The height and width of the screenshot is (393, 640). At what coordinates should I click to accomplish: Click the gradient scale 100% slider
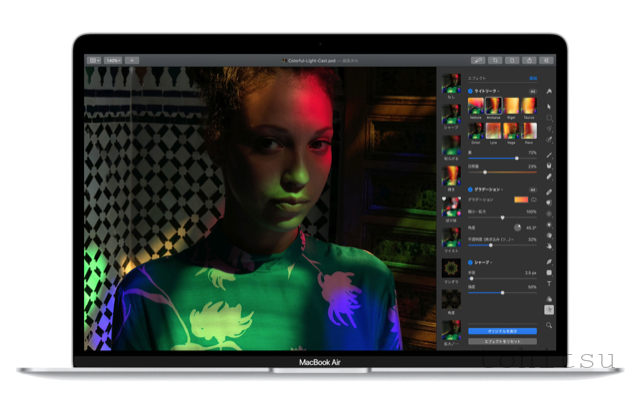coord(502,218)
